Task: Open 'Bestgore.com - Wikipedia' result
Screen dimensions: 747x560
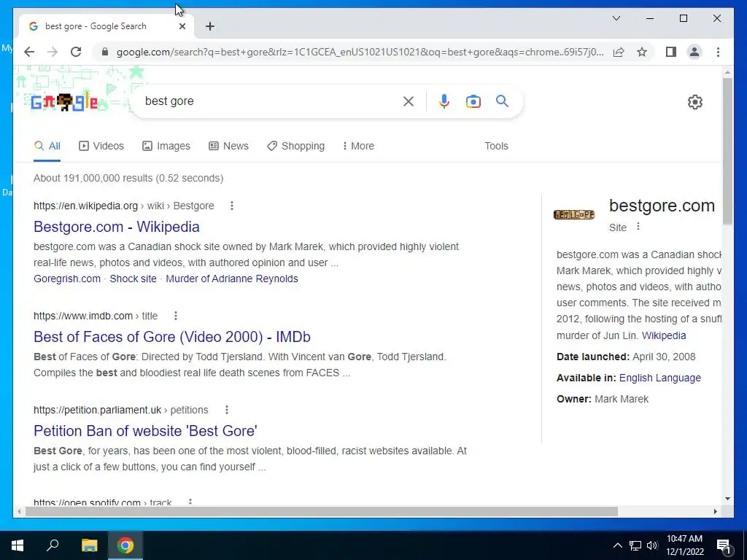Action: 117,227
